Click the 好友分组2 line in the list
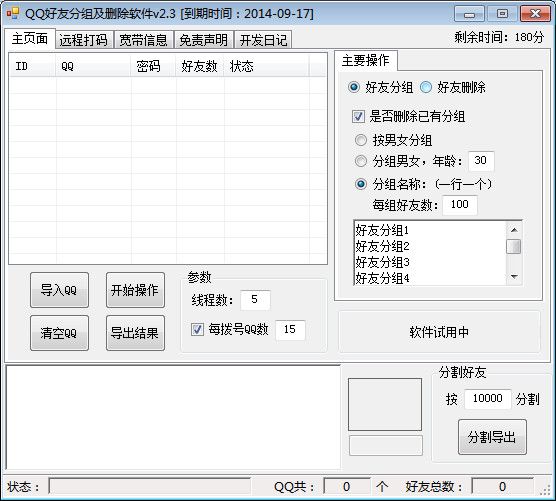This screenshot has height=501, width=556. pyautogui.click(x=382, y=246)
